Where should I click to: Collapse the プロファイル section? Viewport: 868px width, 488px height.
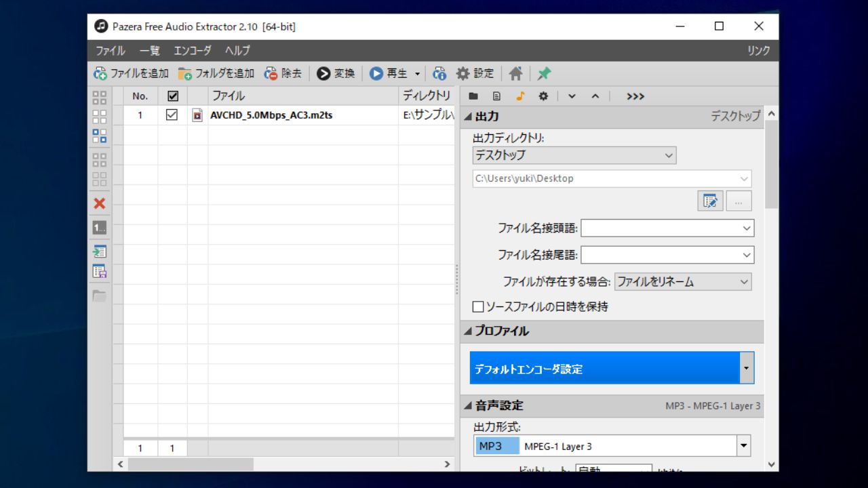click(x=469, y=331)
